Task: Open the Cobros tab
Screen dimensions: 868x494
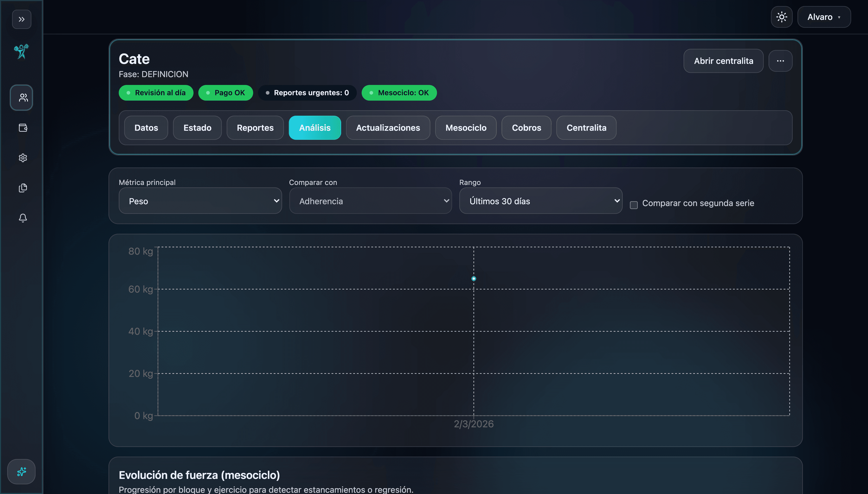Action: [x=526, y=128]
